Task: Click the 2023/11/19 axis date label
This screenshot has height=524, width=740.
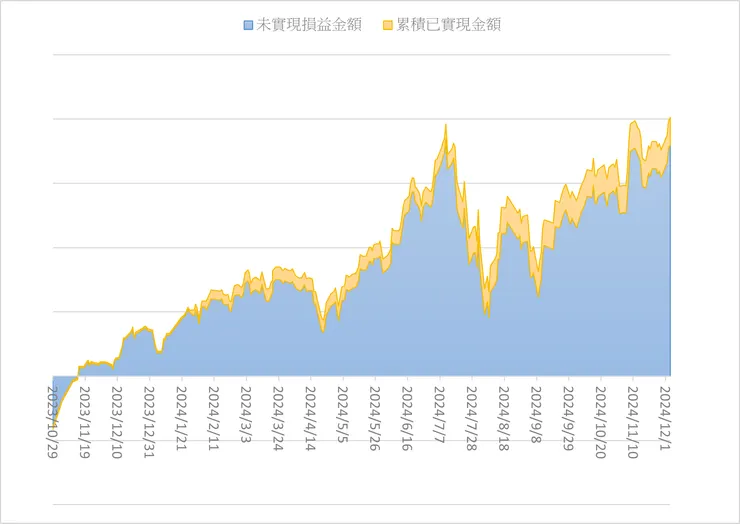Action: tap(84, 423)
